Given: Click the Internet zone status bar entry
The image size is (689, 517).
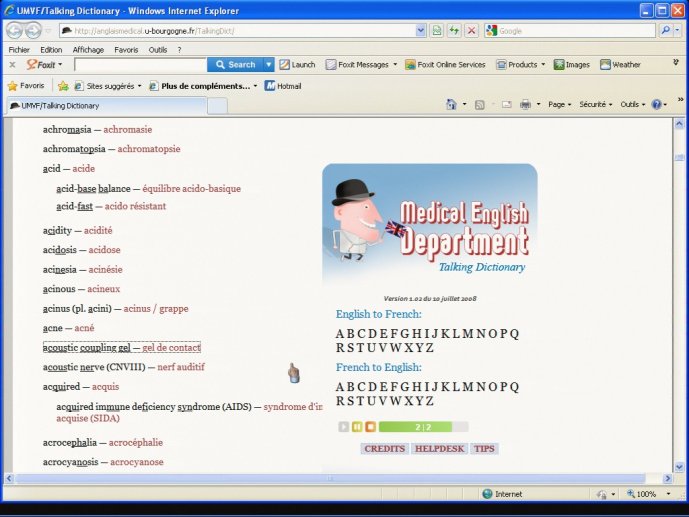Looking at the screenshot, I should click(502, 494).
